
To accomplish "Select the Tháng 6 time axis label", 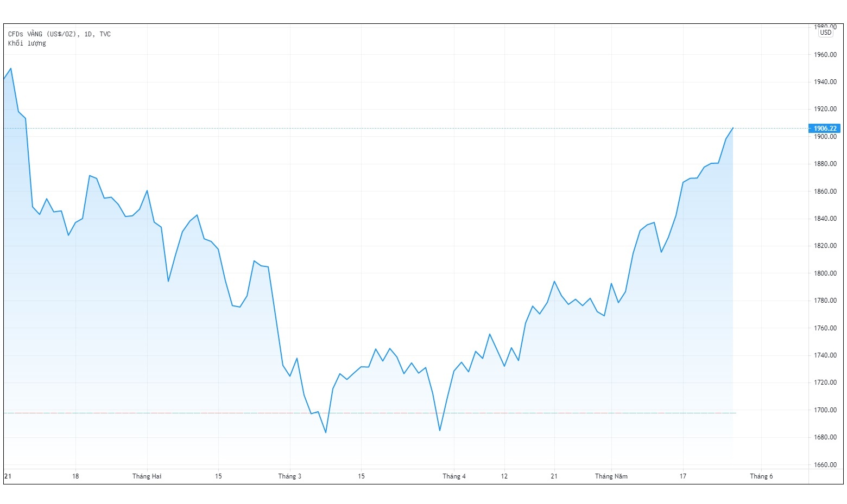I will [761, 476].
